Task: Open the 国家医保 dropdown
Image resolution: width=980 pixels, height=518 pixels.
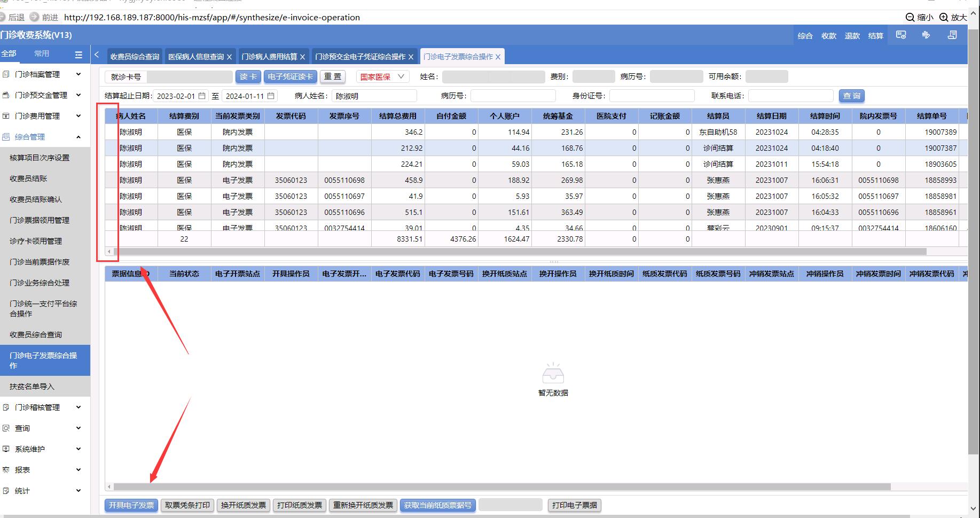Action: pyautogui.click(x=382, y=77)
